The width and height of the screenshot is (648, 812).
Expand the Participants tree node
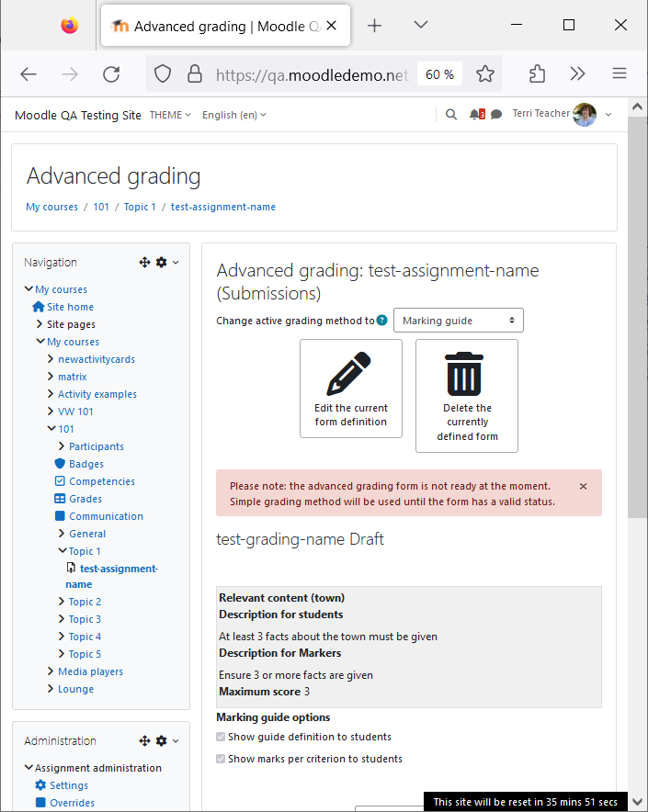(x=62, y=445)
